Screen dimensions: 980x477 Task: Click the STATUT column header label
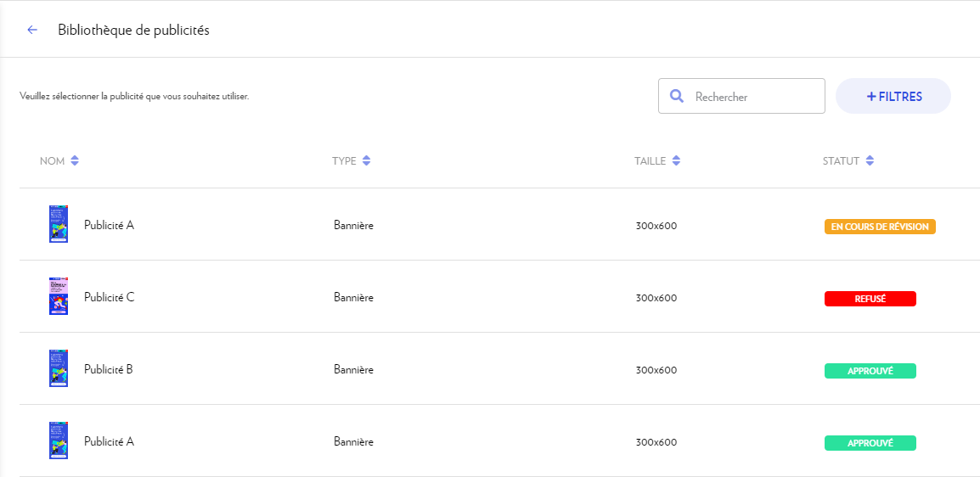pyautogui.click(x=841, y=161)
